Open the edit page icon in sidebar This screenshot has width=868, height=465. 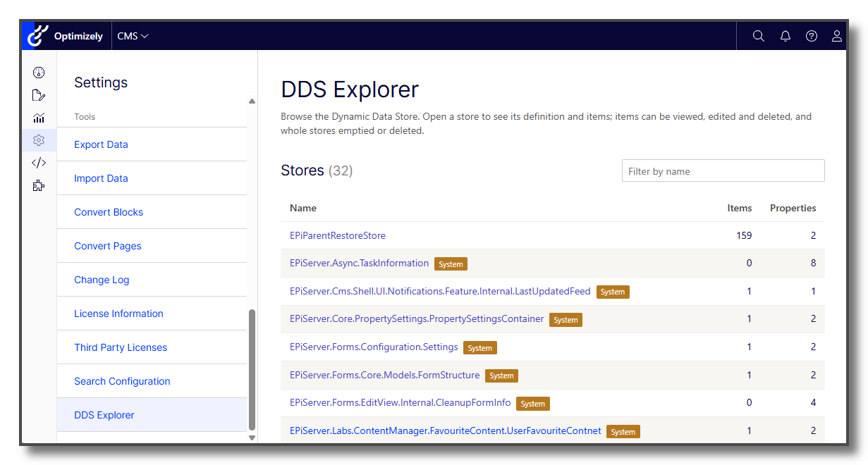click(39, 95)
